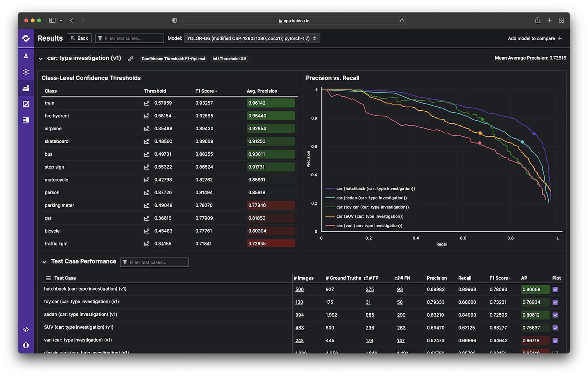Open the pencil-edit icon in the sidebar
Image resolution: width=588 pixels, height=377 pixels.
tap(26, 104)
